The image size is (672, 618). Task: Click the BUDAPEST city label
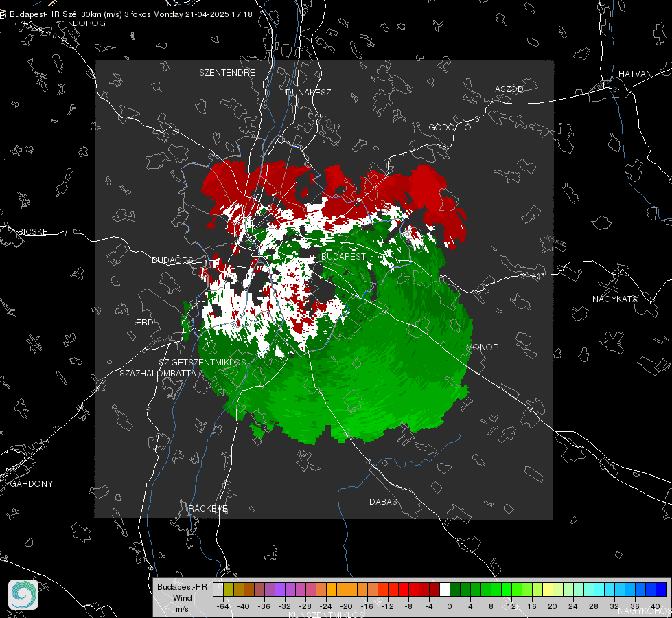click(x=344, y=256)
